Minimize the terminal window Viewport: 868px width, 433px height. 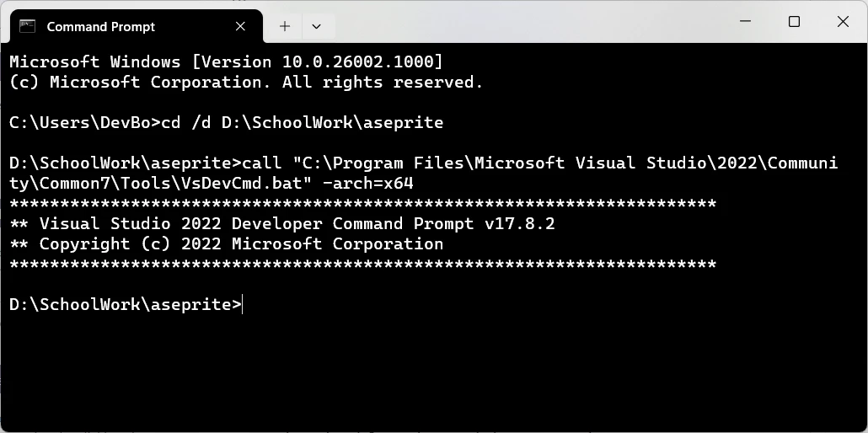point(745,22)
